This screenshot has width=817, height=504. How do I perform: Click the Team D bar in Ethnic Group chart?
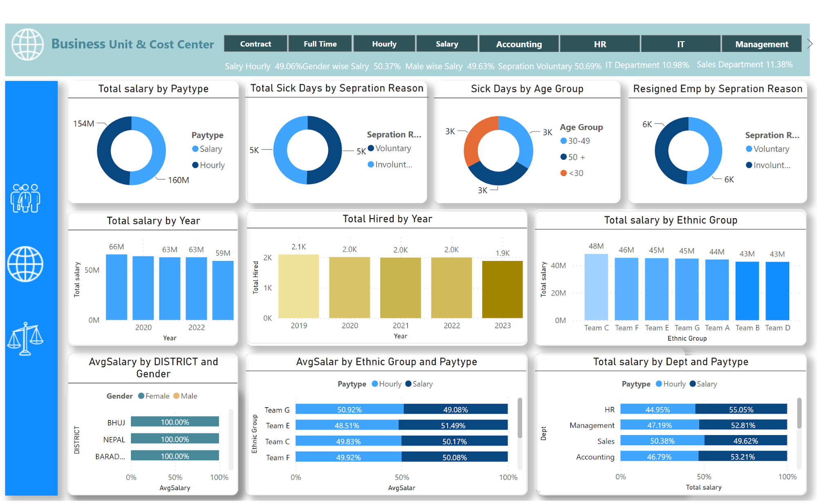(777, 291)
